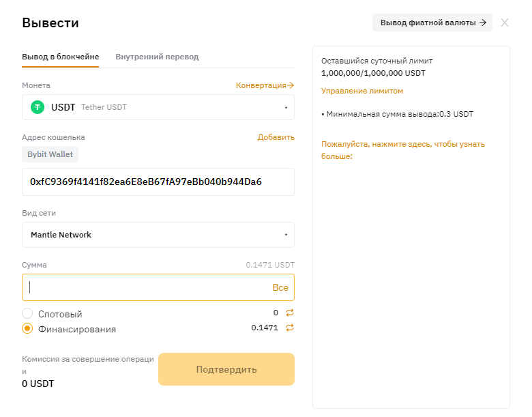Switch to Вывод в блокчейне tab

60,57
